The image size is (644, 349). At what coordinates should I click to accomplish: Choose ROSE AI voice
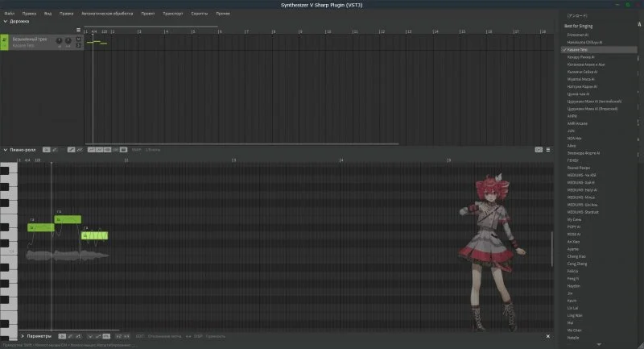(574, 235)
